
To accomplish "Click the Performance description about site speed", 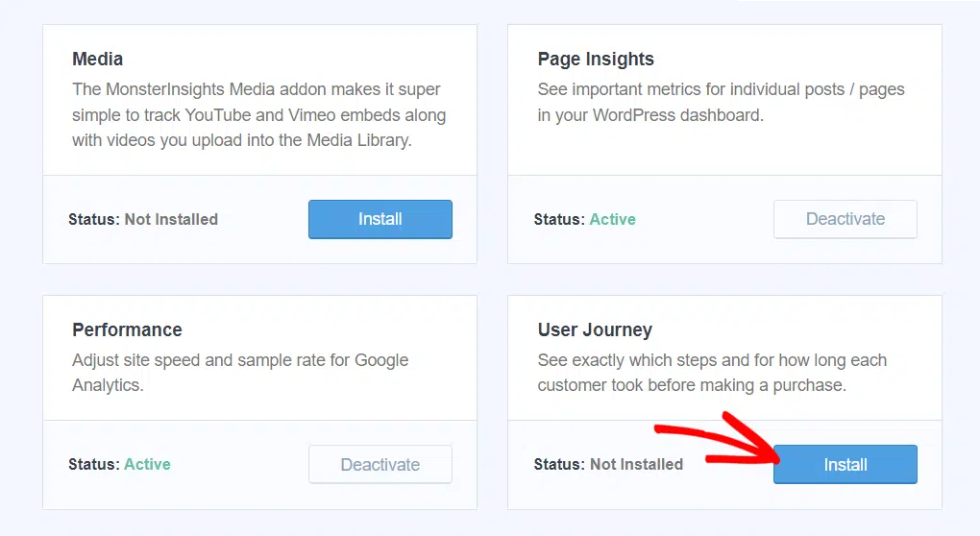I will (x=240, y=373).
